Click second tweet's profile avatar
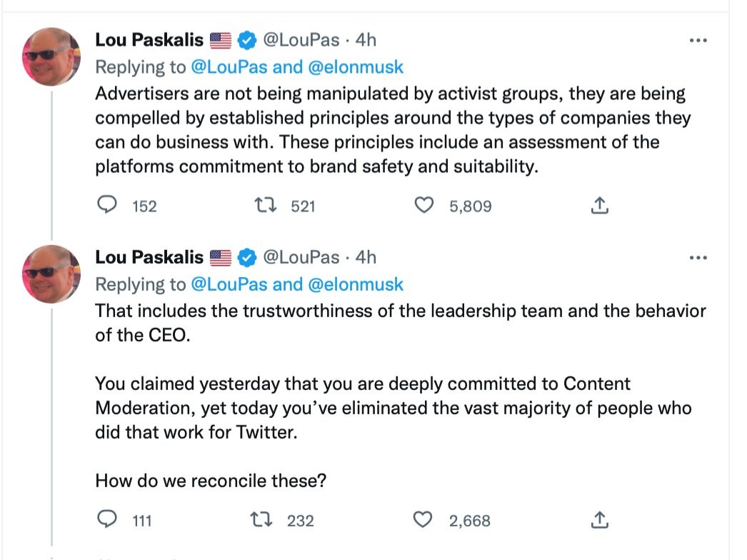747x560 pixels. tap(51, 274)
